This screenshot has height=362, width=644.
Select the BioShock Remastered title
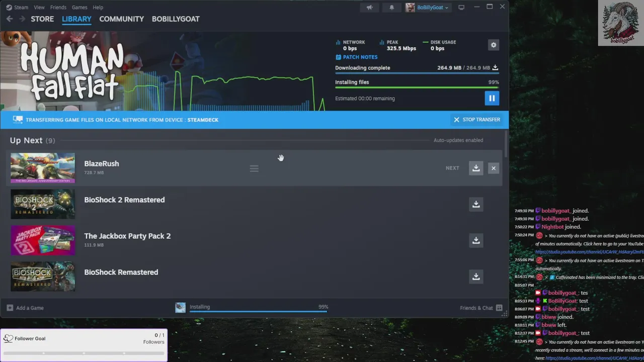click(x=121, y=272)
